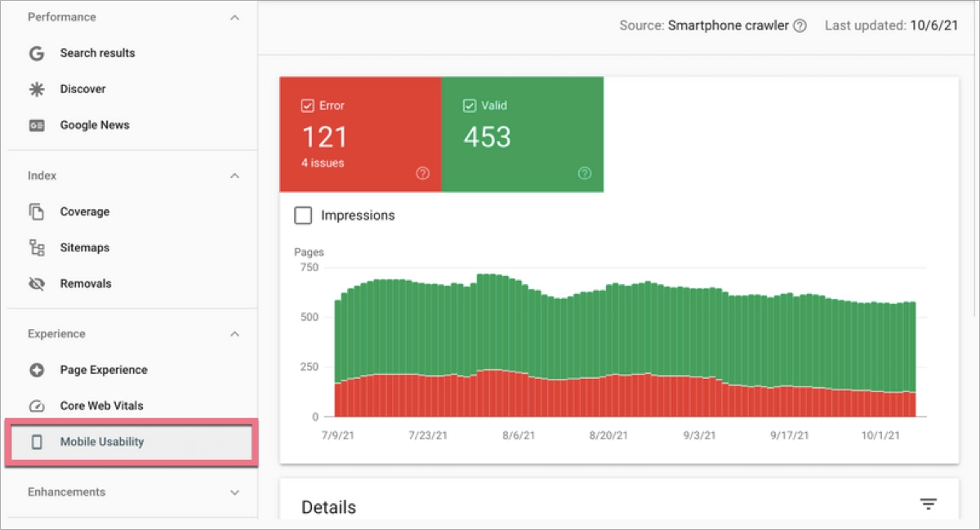
Task: Click the Mobile Usability phone icon
Action: tap(36, 441)
